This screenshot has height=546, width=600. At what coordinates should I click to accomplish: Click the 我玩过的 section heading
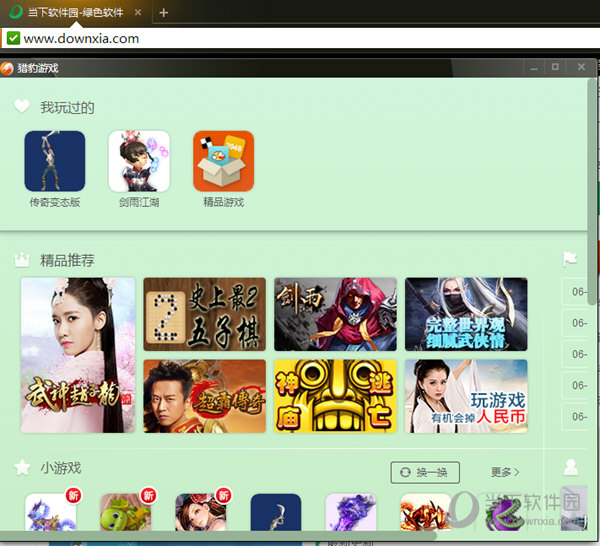pyautogui.click(x=67, y=108)
